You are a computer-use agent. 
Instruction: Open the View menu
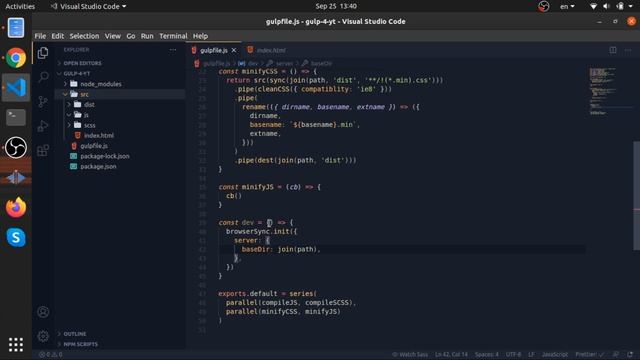pyautogui.click(x=113, y=36)
